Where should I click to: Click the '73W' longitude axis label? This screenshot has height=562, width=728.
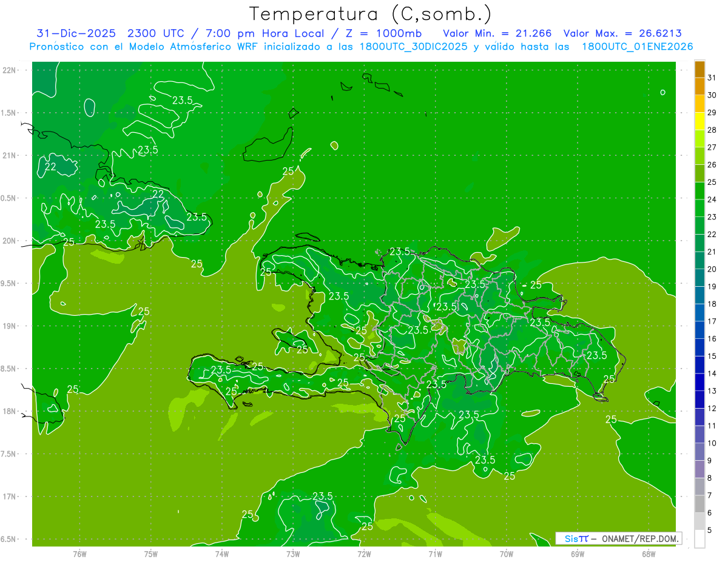[293, 554]
